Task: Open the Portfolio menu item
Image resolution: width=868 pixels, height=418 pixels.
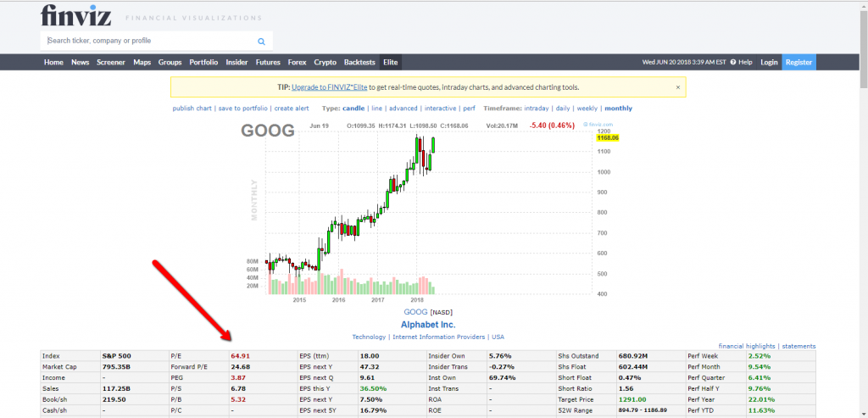Action: [x=203, y=63]
